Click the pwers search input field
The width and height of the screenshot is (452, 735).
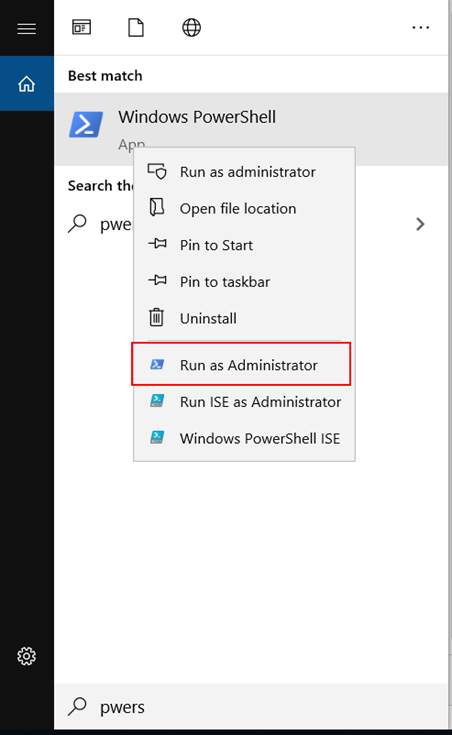point(251,706)
